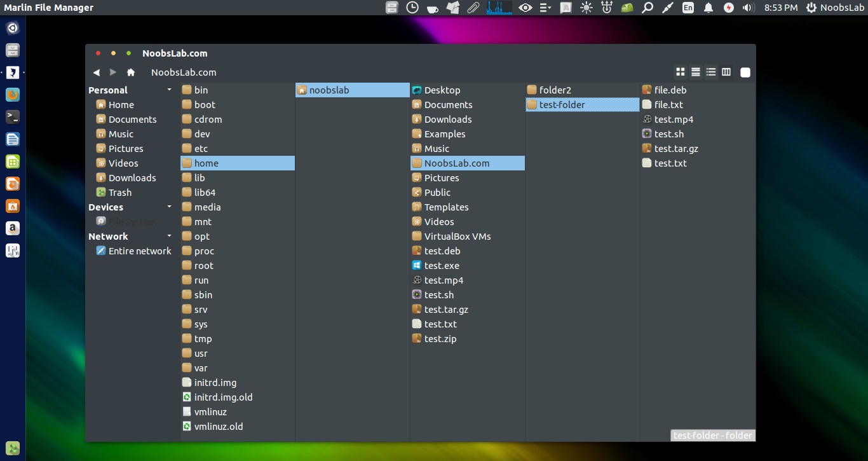The width and height of the screenshot is (868, 461).
Task: Open the En keyboard layout indicator
Action: pyautogui.click(x=688, y=8)
